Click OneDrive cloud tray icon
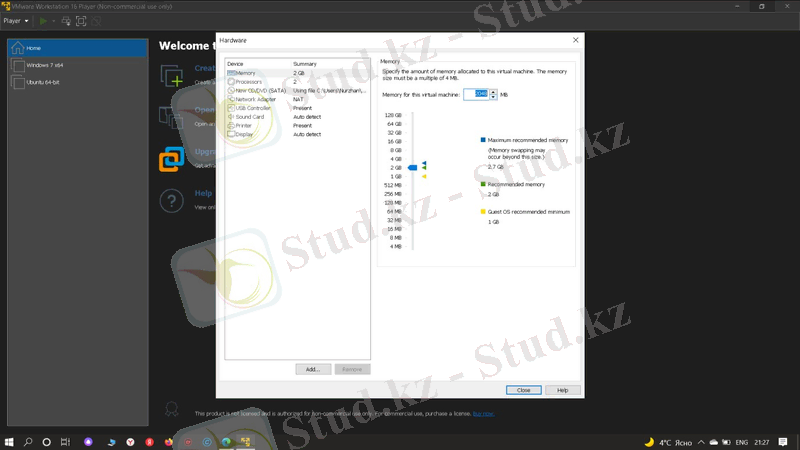The height and width of the screenshot is (450, 800). pos(713,442)
